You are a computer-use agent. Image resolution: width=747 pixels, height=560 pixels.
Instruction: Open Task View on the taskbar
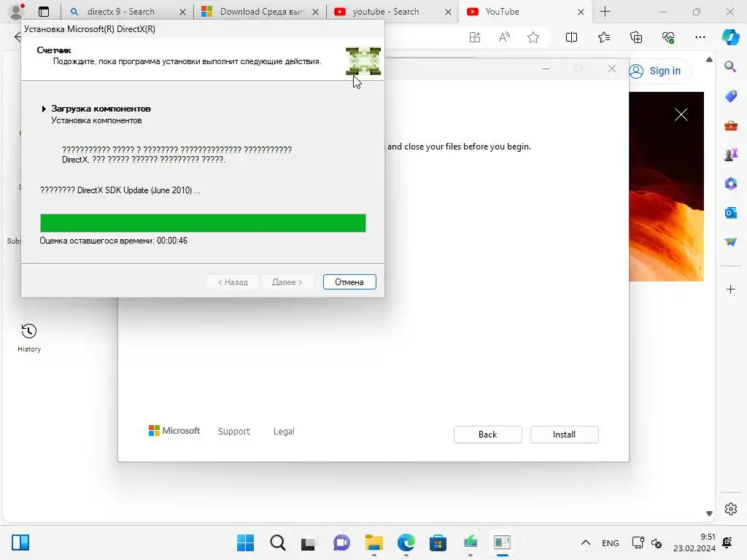click(x=309, y=542)
